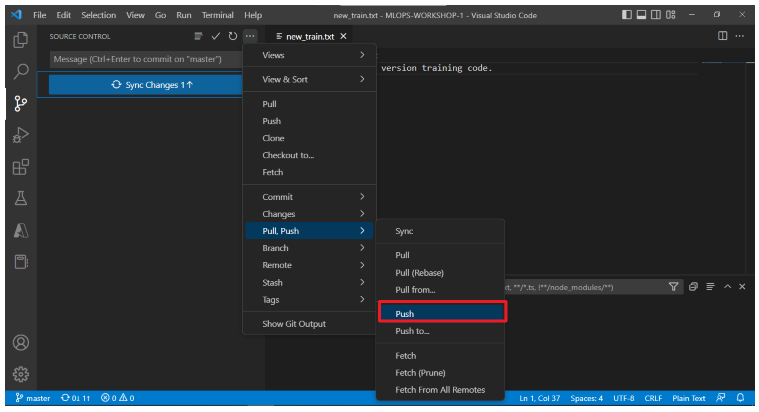Screen dimensions: 759x412
Task: Expand the Tags submenu
Action: tap(310, 300)
